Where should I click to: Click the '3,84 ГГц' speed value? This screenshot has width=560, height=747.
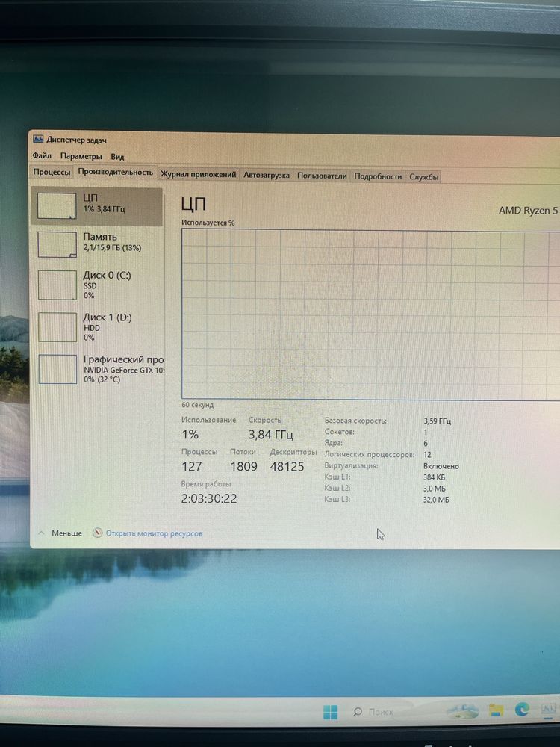[x=271, y=435]
